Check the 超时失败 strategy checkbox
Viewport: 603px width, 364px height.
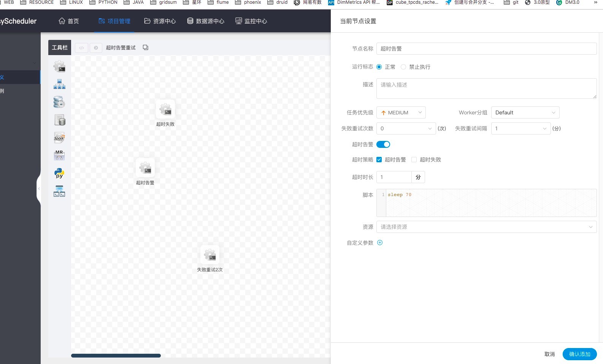tap(414, 160)
